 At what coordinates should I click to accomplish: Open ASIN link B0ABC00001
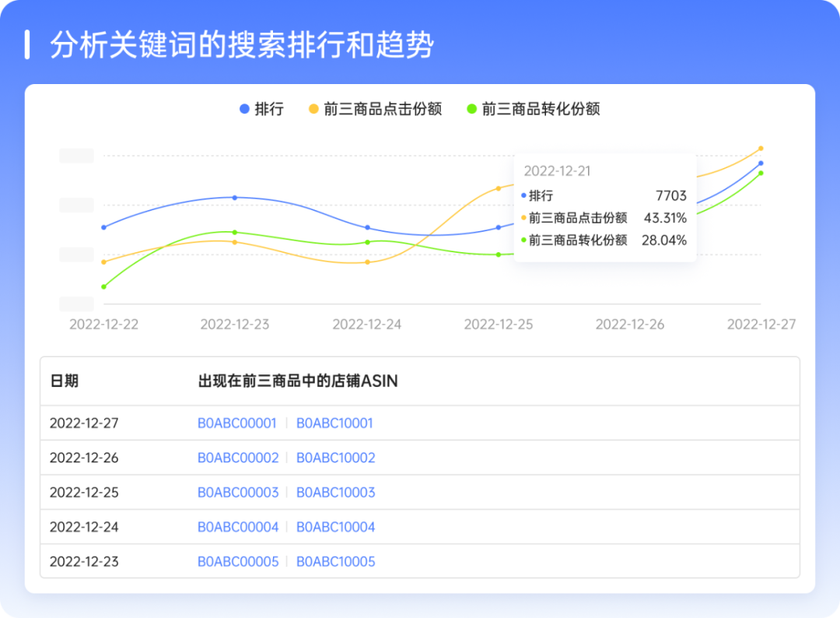pos(236,423)
